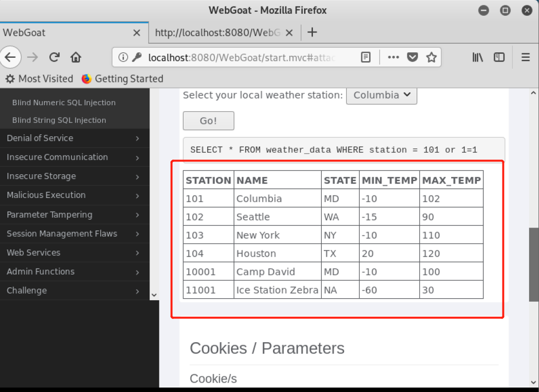The height and width of the screenshot is (392, 539).
Task: Click the '120' max temperature cell
Action: tap(451, 253)
